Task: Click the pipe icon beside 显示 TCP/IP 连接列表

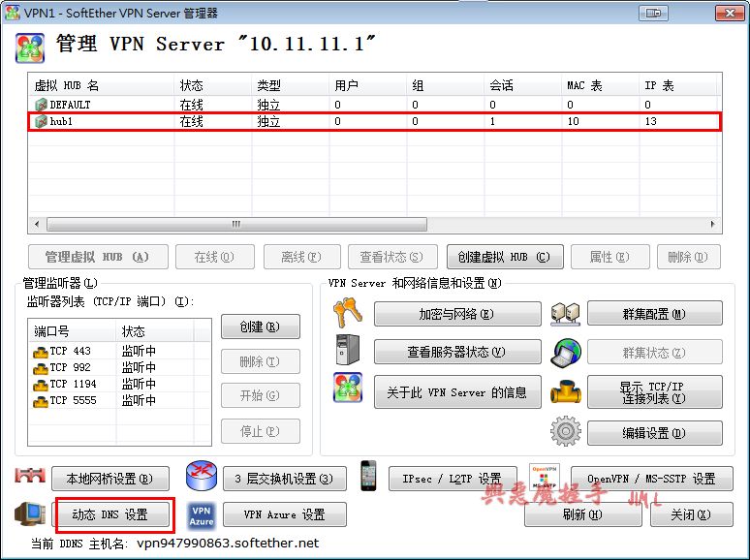Action: pyautogui.click(x=565, y=391)
